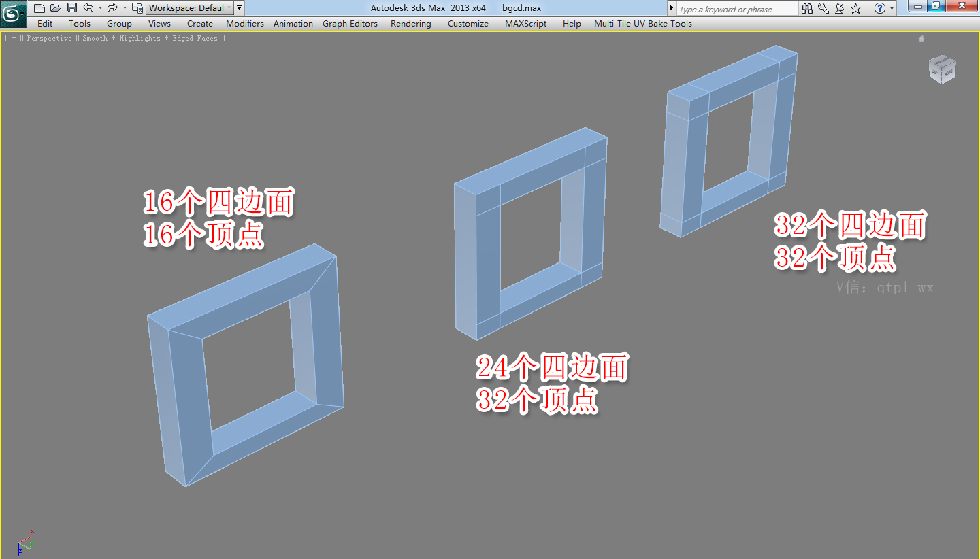Viewport: 980px width, 559px height.
Task: Create a new scene with the New icon
Action: coord(39,7)
